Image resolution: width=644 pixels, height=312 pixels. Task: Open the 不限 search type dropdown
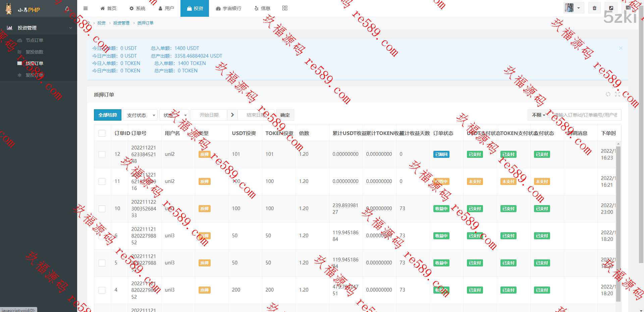[x=538, y=115]
